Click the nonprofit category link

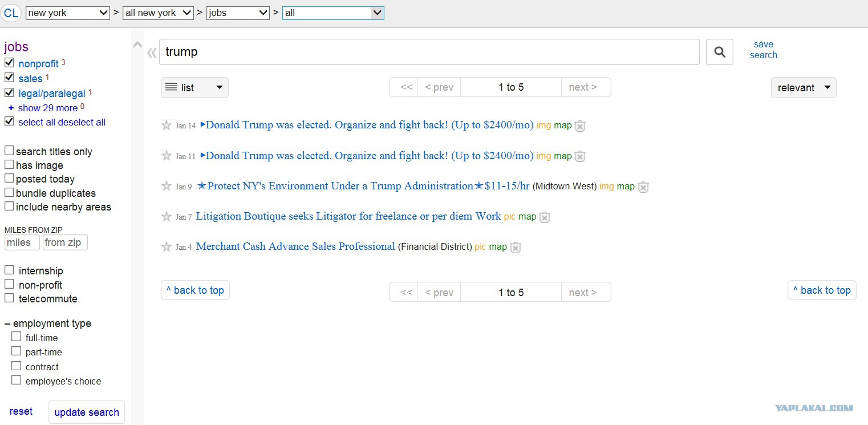[38, 64]
